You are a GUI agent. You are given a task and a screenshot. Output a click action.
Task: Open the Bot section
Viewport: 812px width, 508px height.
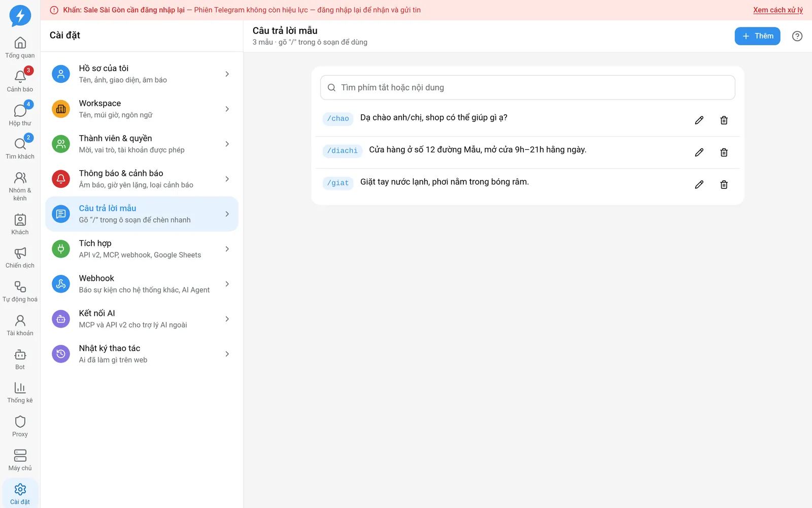20,359
